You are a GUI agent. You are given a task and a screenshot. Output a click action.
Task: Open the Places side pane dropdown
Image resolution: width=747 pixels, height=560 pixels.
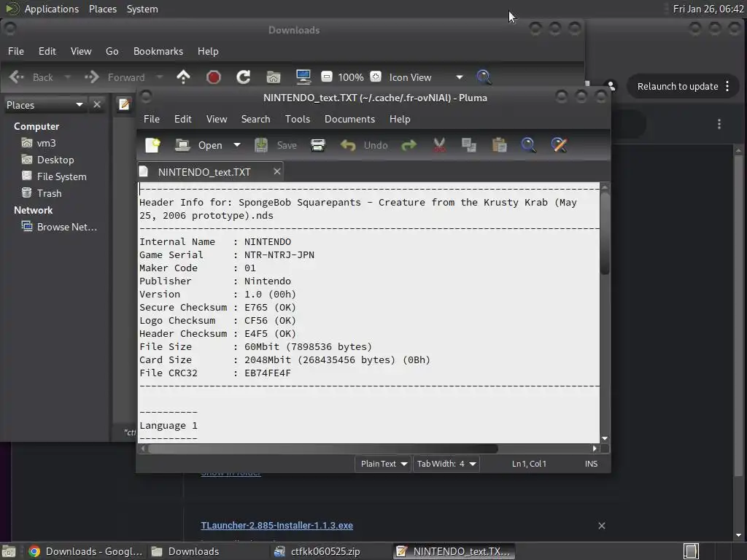(x=44, y=105)
